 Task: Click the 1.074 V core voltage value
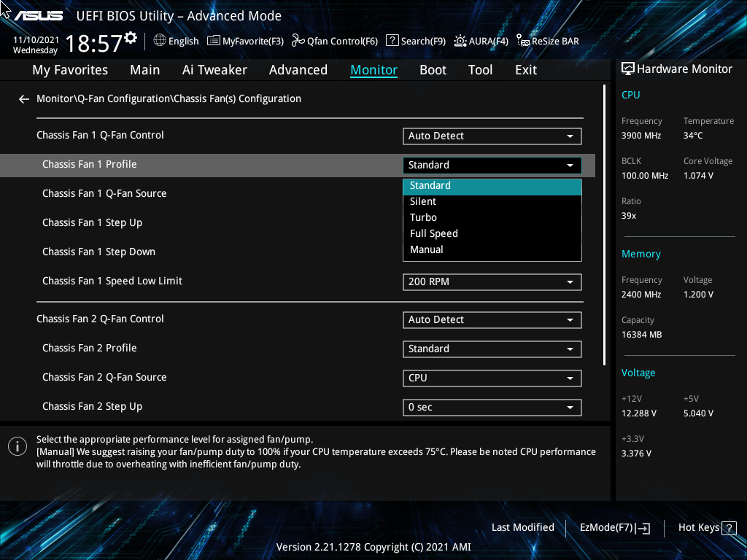point(698,176)
